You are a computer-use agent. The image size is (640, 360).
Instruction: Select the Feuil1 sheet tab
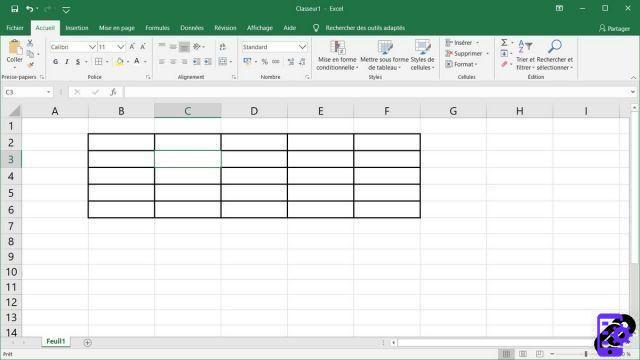pos(56,341)
